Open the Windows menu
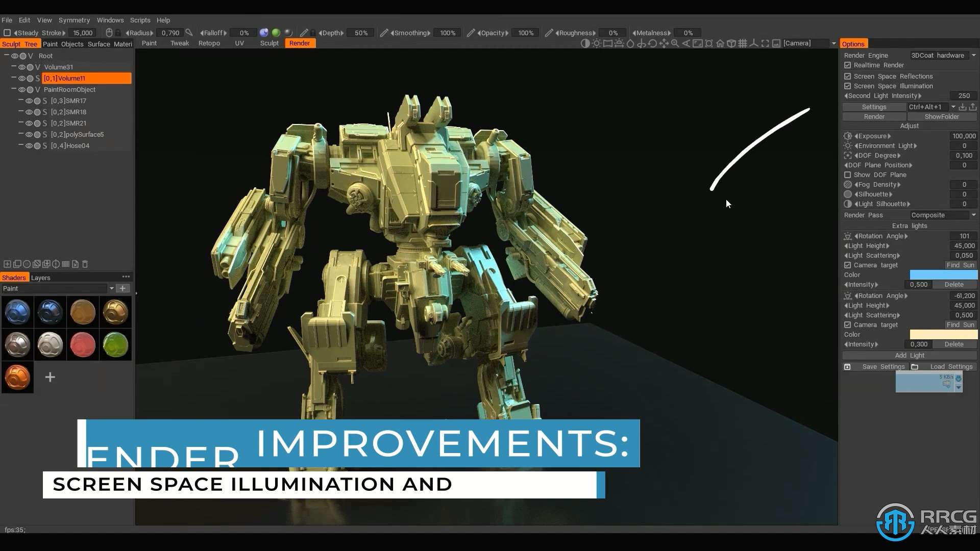This screenshot has width=980, height=551. [110, 20]
